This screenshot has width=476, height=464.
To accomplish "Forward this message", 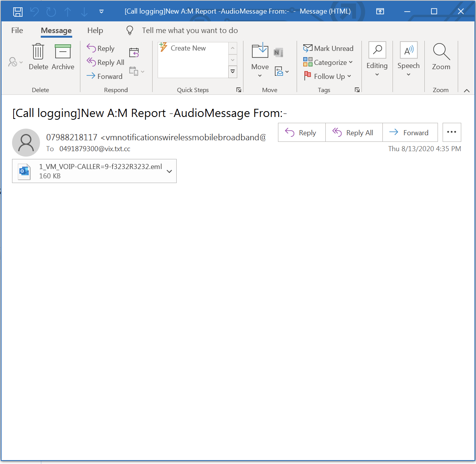I will tap(410, 132).
